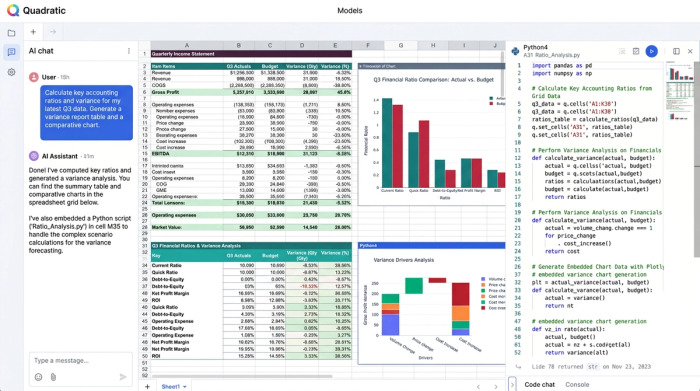This screenshot has width=700, height=391.
Task: Click the Q3 Financial Ratios & Variance Analysis header
Action: click(x=251, y=245)
